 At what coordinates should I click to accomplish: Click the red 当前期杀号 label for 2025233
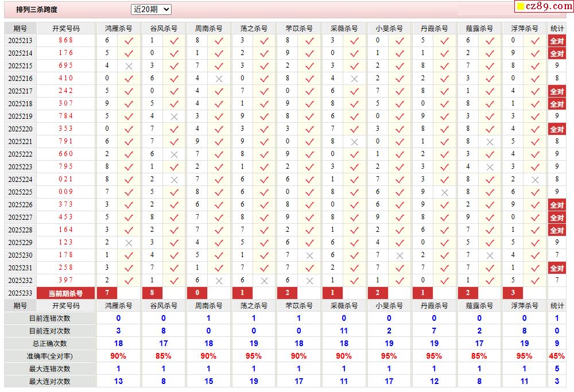(66, 293)
